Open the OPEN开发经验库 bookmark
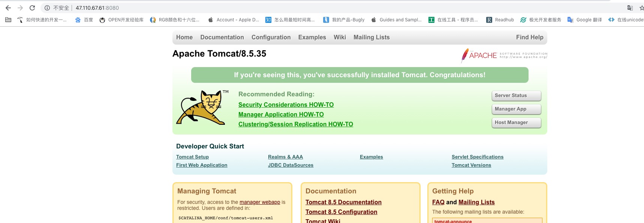The width and height of the screenshot is (644, 223). (121, 20)
